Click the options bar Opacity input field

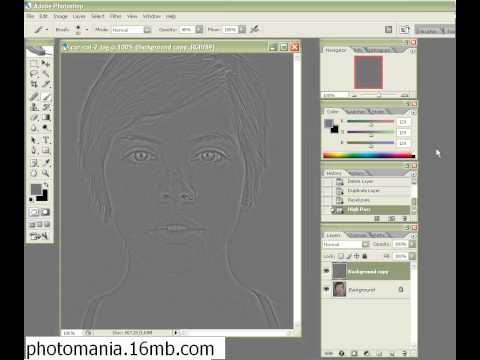coord(187,30)
